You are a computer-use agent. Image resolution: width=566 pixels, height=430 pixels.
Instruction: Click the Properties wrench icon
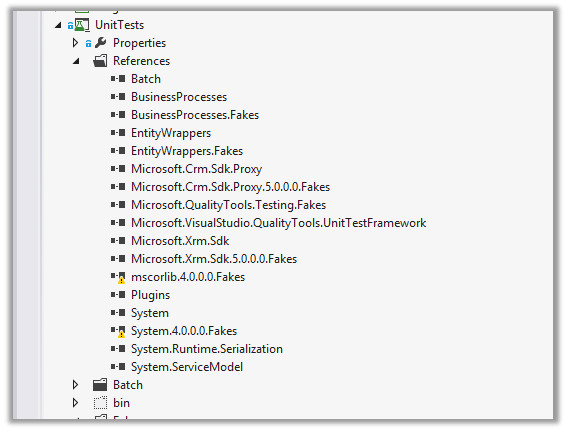click(x=100, y=43)
